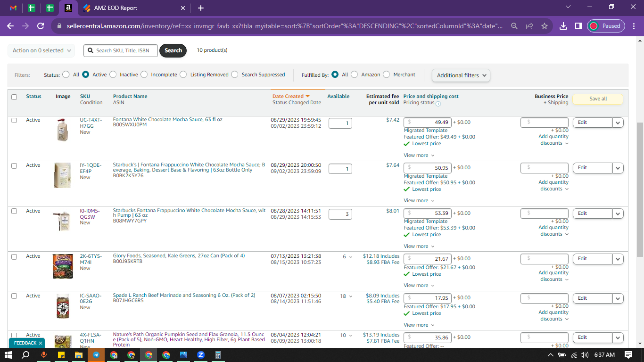The image size is (644, 362).
Task: Open the Photos app from the taskbar
Action: [183, 355]
